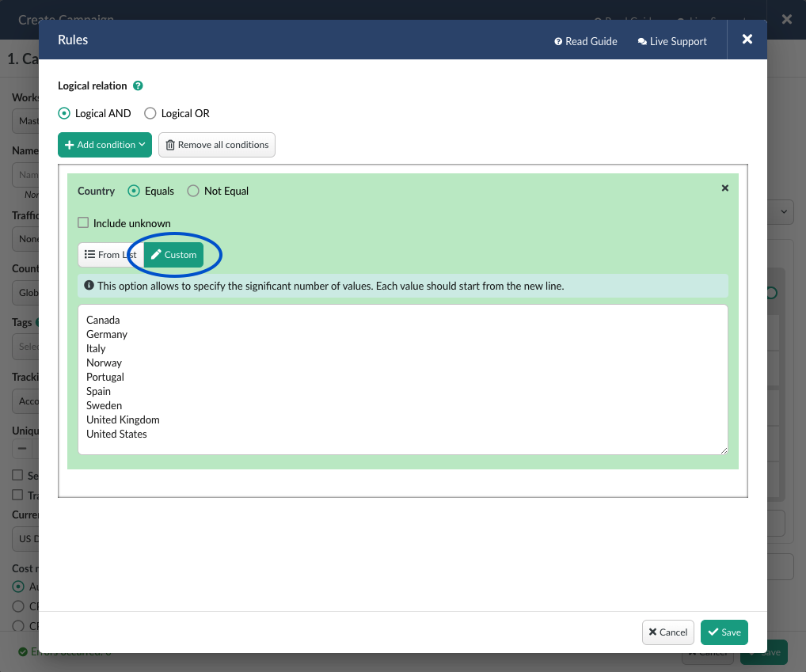This screenshot has height=672, width=806.
Task: Switch to the From List tab
Action: point(111,255)
